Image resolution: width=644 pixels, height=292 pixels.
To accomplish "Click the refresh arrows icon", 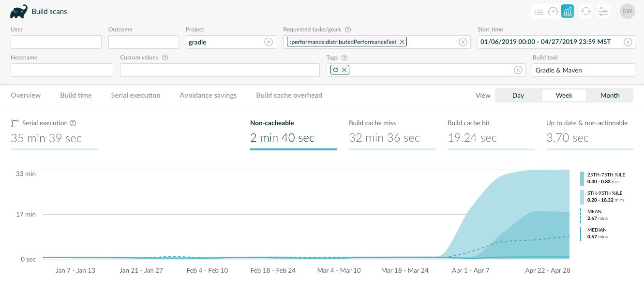I will click(x=586, y=11).
